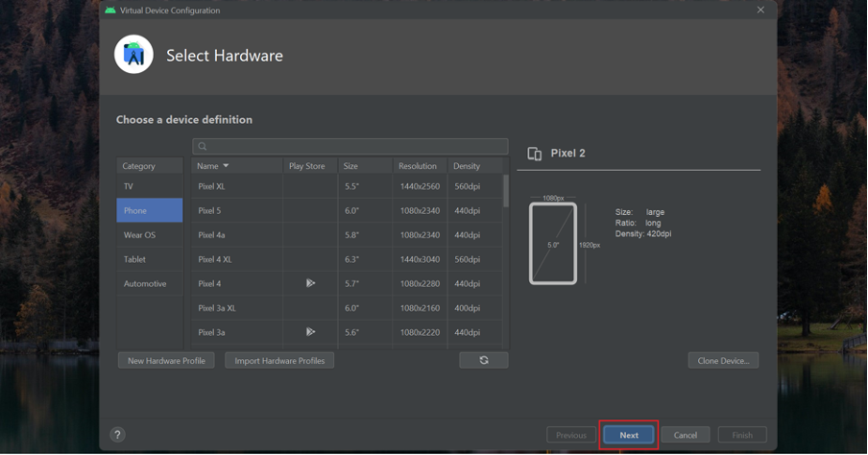Click the device search input field

pyautogui.click(x=350, y=146)
